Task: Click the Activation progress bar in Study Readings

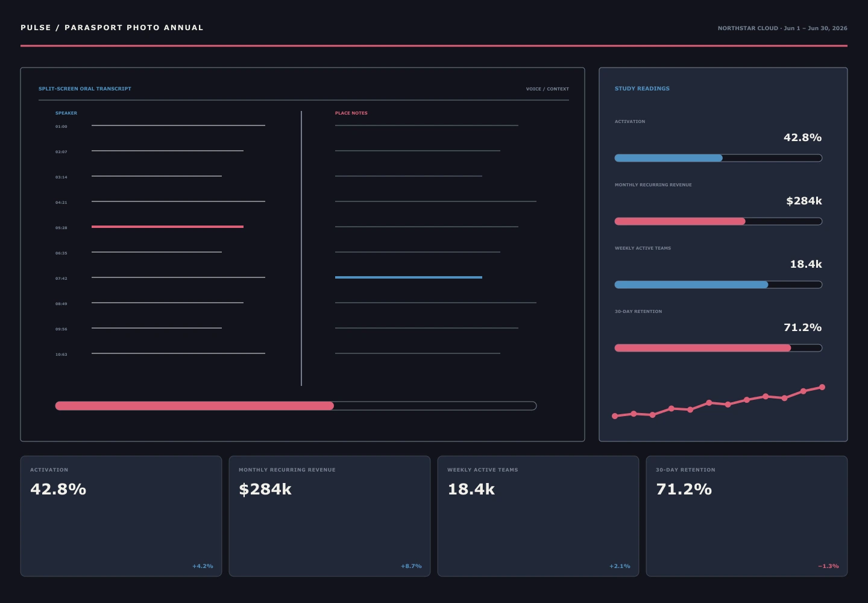Action: [719, 158]
